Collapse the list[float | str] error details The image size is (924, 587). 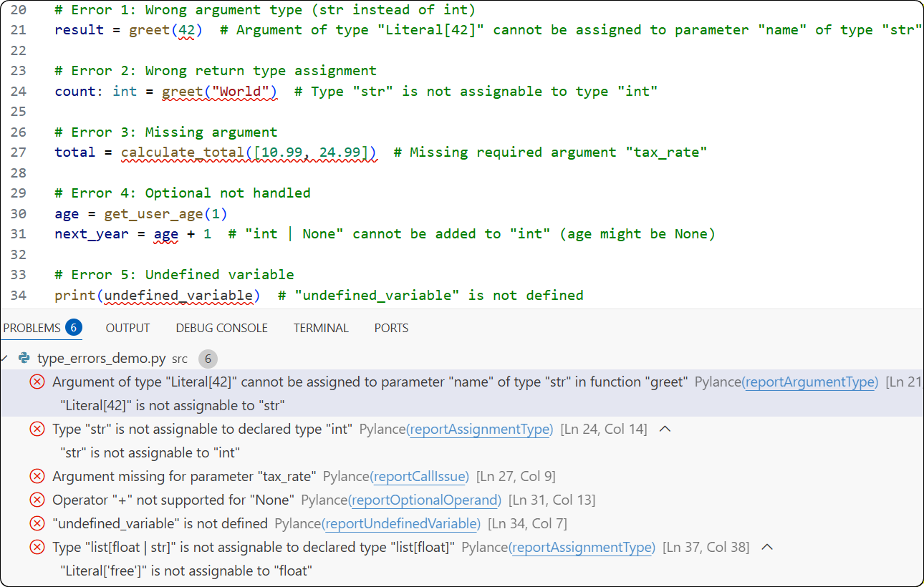tap(766, 546)
